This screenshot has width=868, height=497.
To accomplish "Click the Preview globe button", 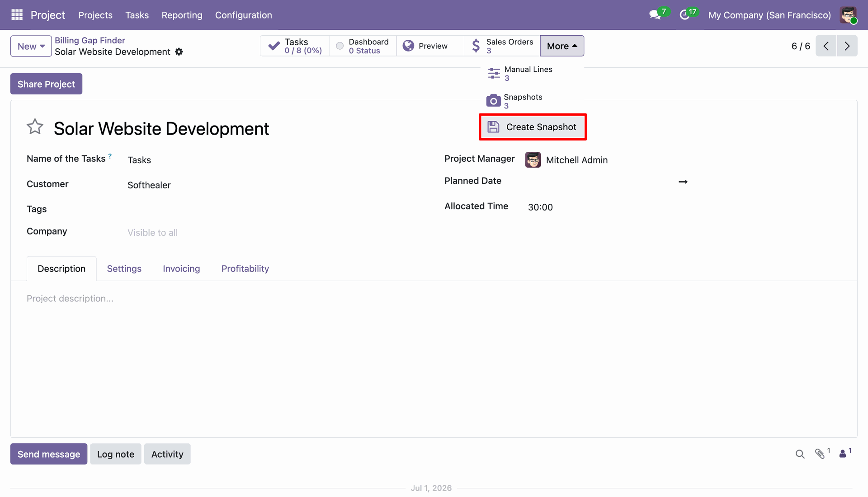I will (x=430, y=46).
